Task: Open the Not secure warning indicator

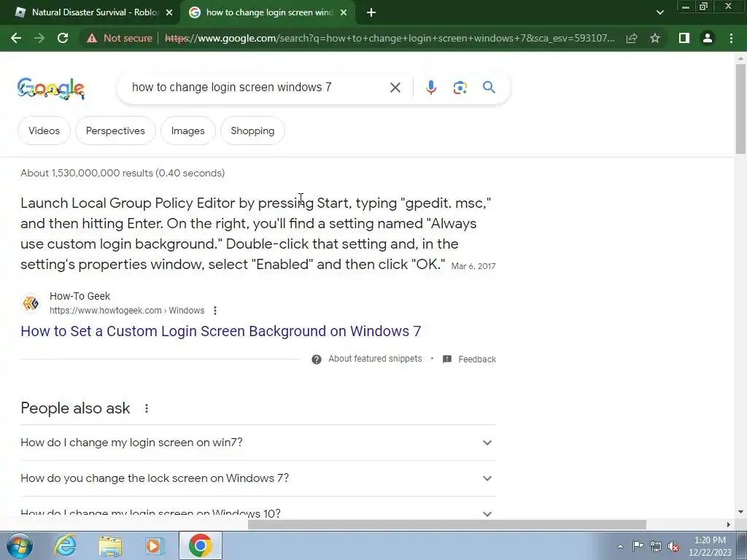Action: click(119, 38)
